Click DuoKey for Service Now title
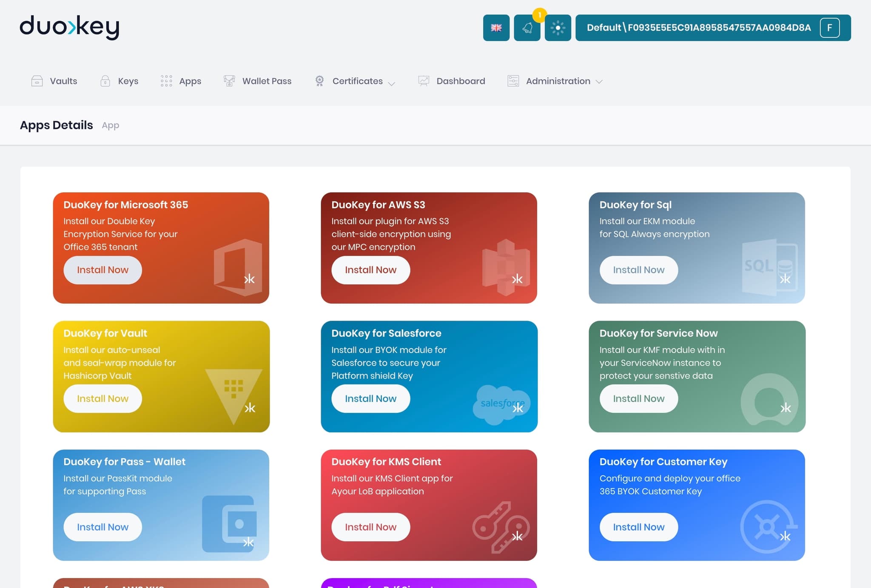 [x=658, y=333]
